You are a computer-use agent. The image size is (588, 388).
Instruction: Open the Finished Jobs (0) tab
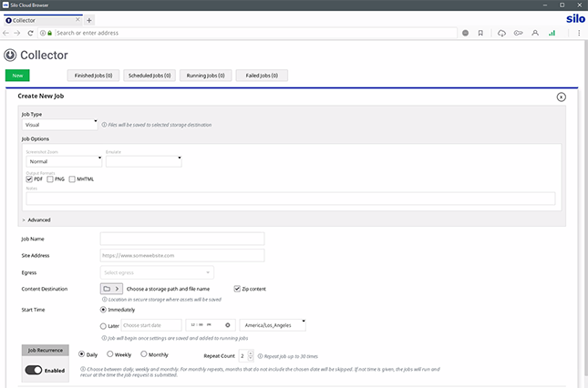(93, 76)
